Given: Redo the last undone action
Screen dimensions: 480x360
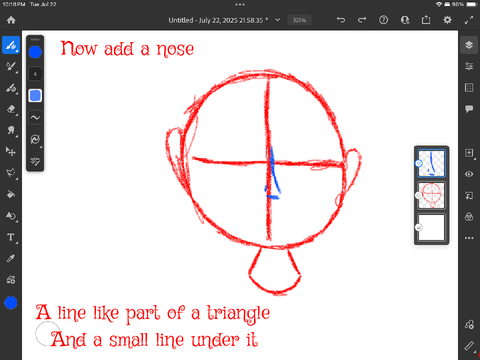Looking at the screenshot, I should coord(362,20).
